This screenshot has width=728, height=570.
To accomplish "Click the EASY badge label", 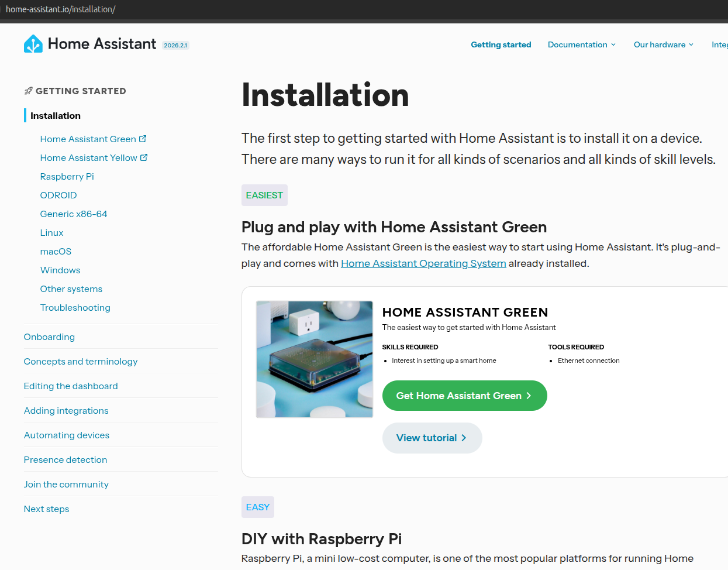I will pyautogui.click(x=258, y=507).
